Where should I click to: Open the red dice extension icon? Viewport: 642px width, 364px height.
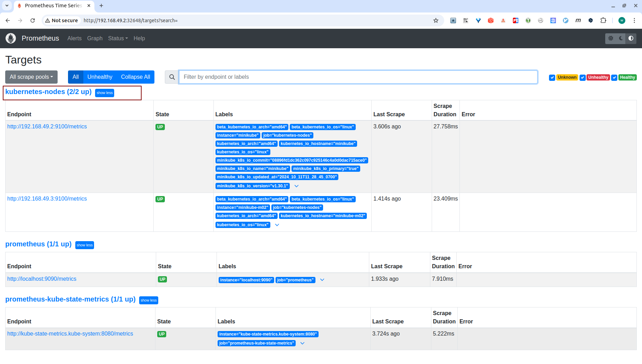(x=491, y=20)
